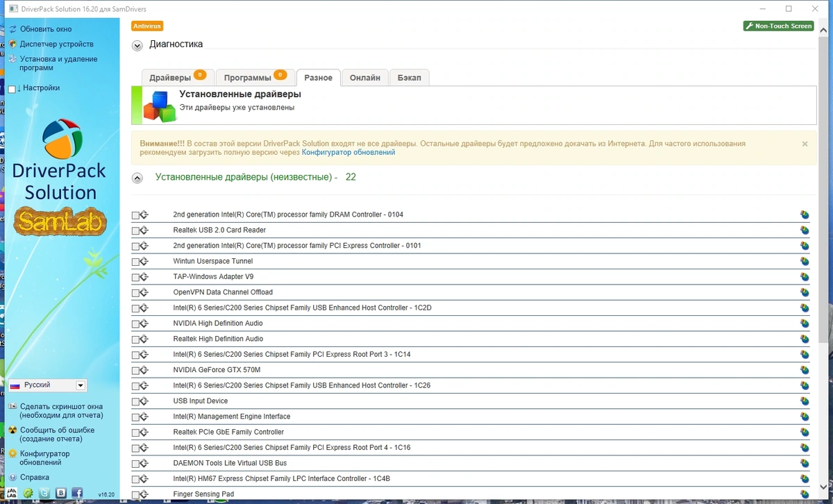The height and width of the screenshot is (504, 833).
Task: Click globe icon for TAP-Windows Adapter V9
Action: [x=805, y=277]
